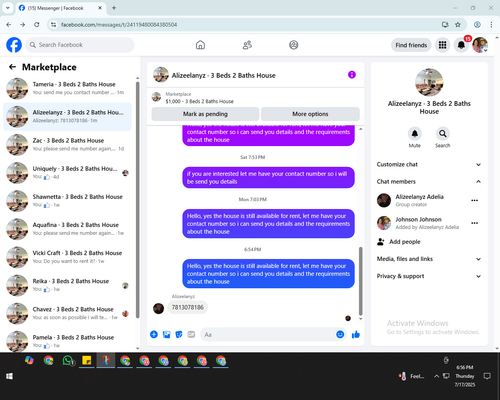Open Shawnetta conversation
The height and width of the screenshot is (400, 500).
[67, 201]
